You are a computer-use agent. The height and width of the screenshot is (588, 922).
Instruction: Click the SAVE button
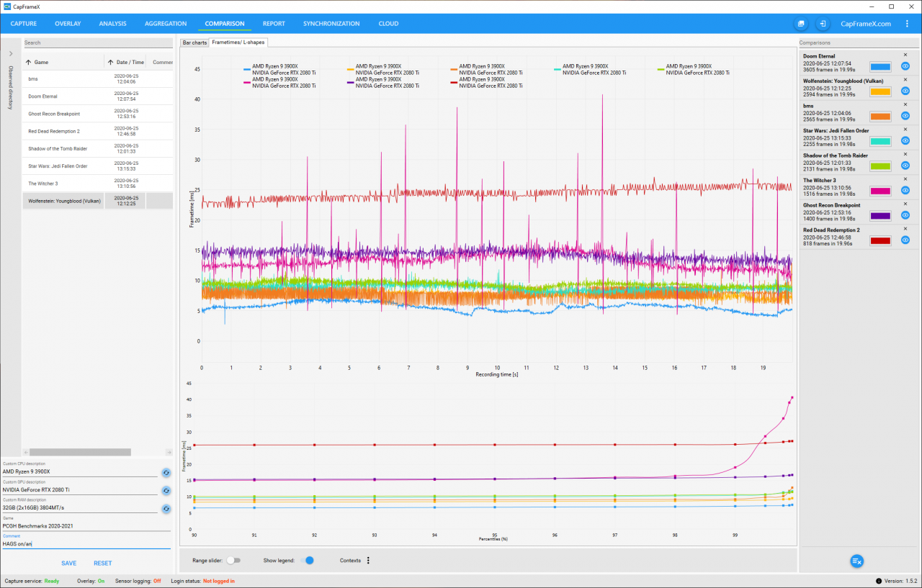click(69, 563)
